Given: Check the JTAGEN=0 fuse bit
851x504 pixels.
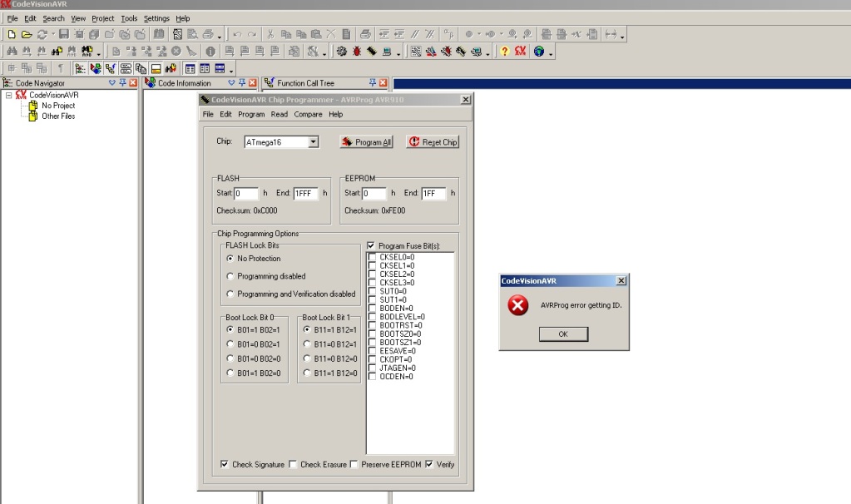Looking at the screenshot, I should [372, 368].
